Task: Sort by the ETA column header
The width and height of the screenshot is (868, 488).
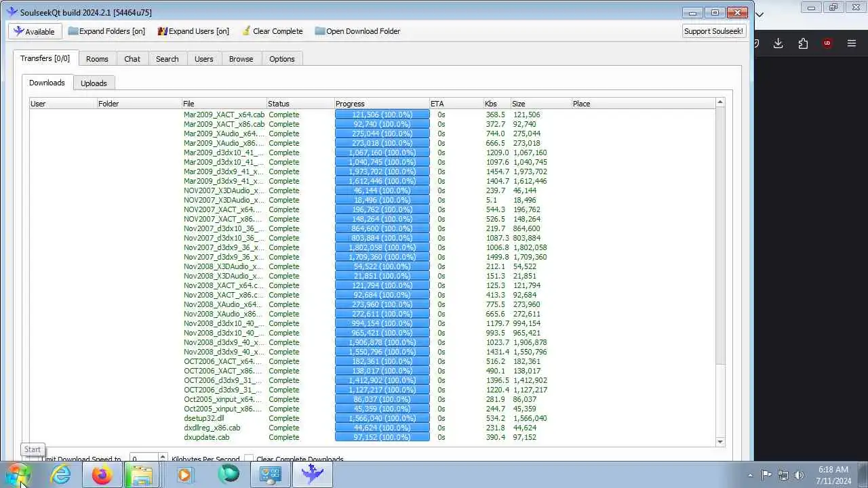Action: [456, 104]
